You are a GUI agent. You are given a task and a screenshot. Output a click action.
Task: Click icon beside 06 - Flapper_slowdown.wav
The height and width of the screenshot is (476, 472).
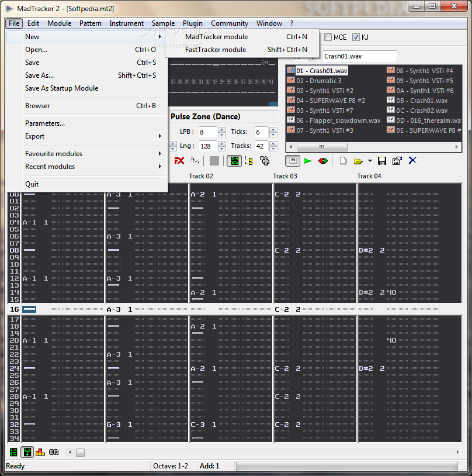pyautogui.click(x=291, y=120)
